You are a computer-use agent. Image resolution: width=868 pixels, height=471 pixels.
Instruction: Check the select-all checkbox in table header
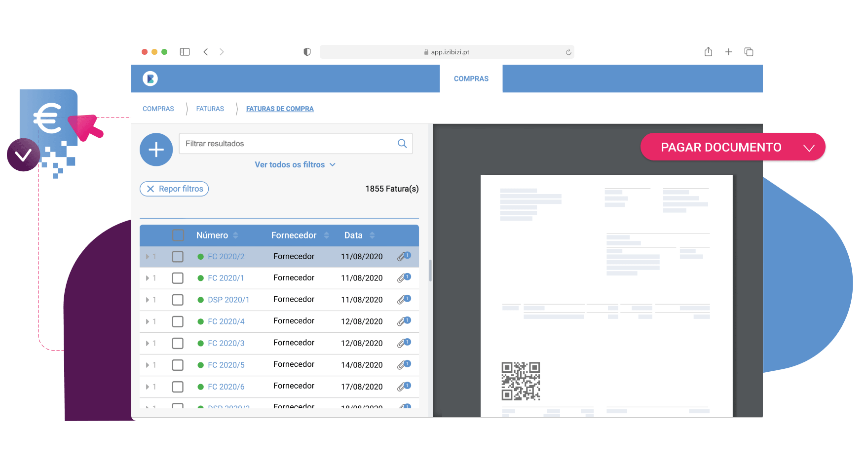pyautogui.click(x=178, y=235)
